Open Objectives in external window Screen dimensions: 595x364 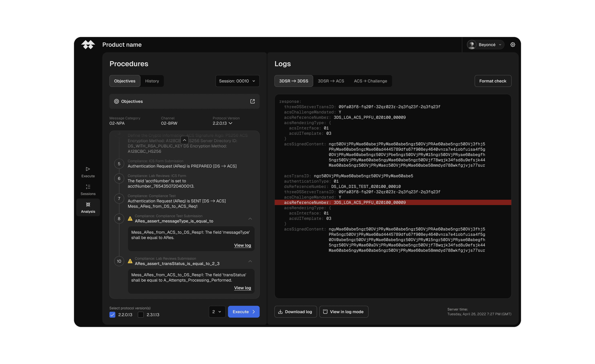coord(252,101)
